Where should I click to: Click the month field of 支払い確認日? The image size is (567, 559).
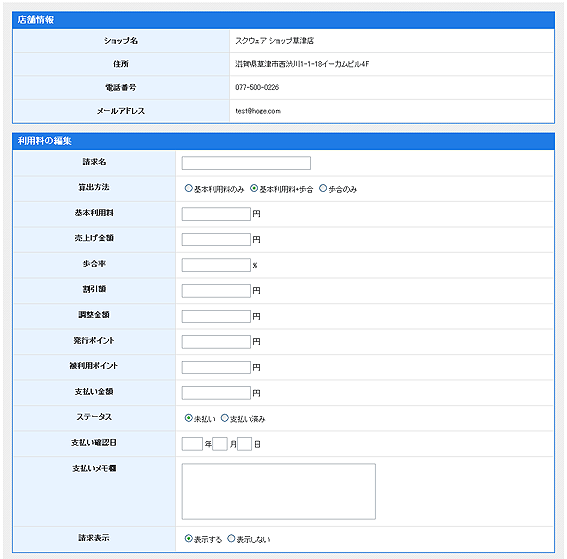point(219,444)
